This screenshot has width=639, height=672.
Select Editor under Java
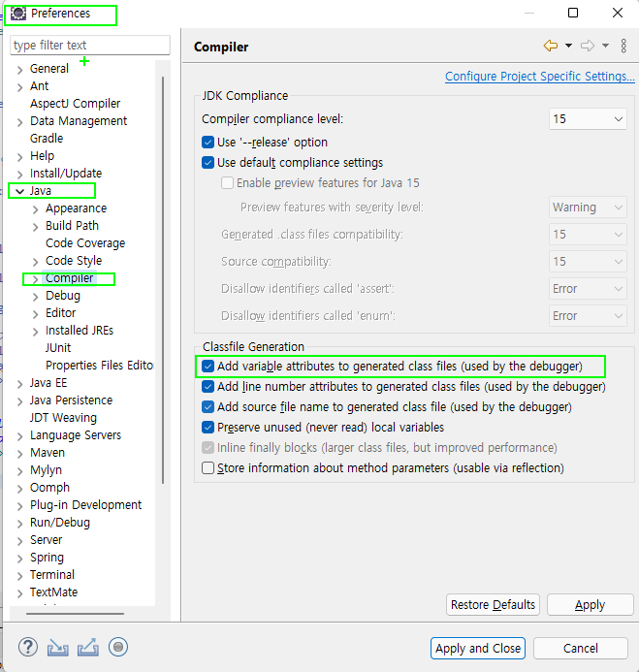tap(60, 313)
